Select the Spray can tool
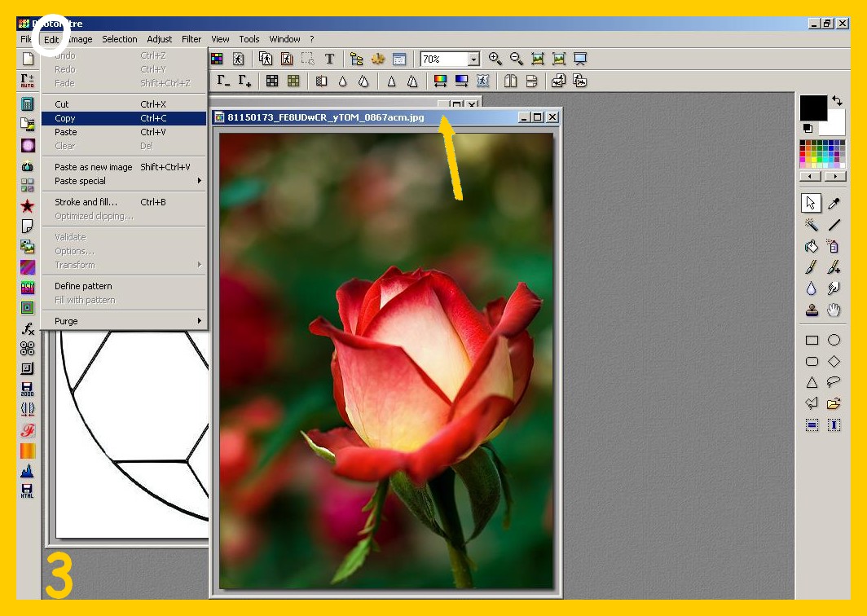Image resolution: width=867 pixels, height=616 pixels. pos(834,246)
